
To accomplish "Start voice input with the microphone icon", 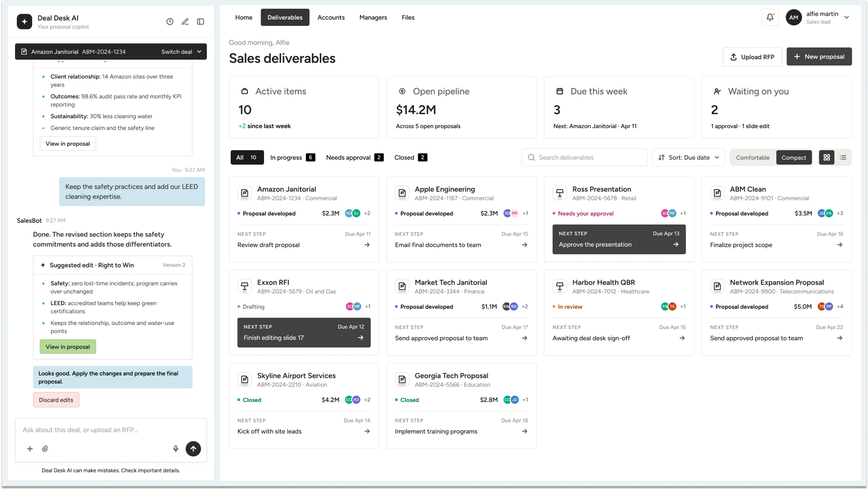I will tap(176, 449).
